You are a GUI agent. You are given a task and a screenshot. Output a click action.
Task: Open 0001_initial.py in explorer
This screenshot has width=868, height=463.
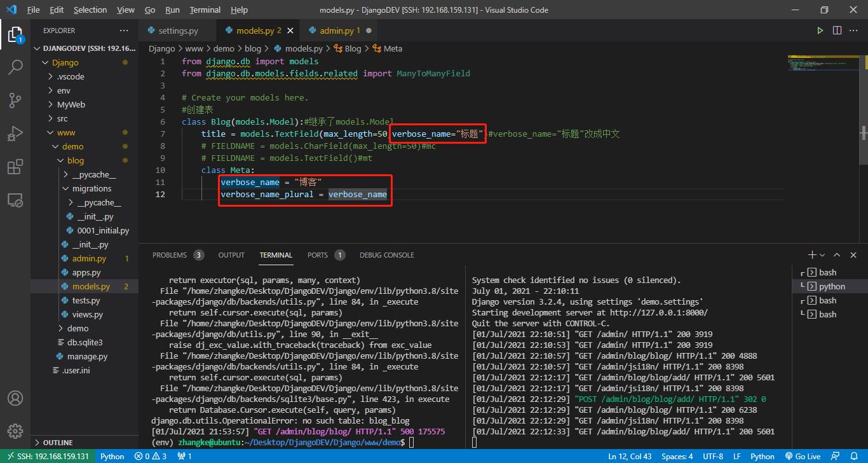coord(85,230)
